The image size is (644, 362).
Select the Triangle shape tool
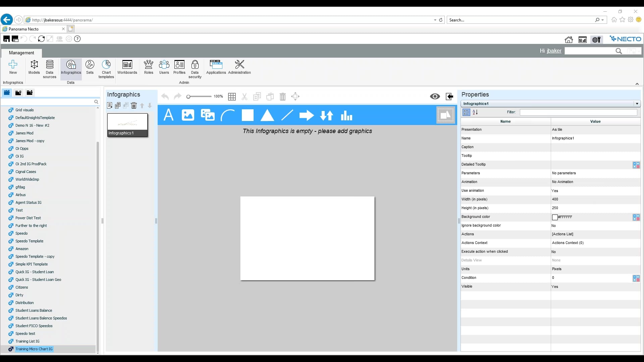click(267, 115)
